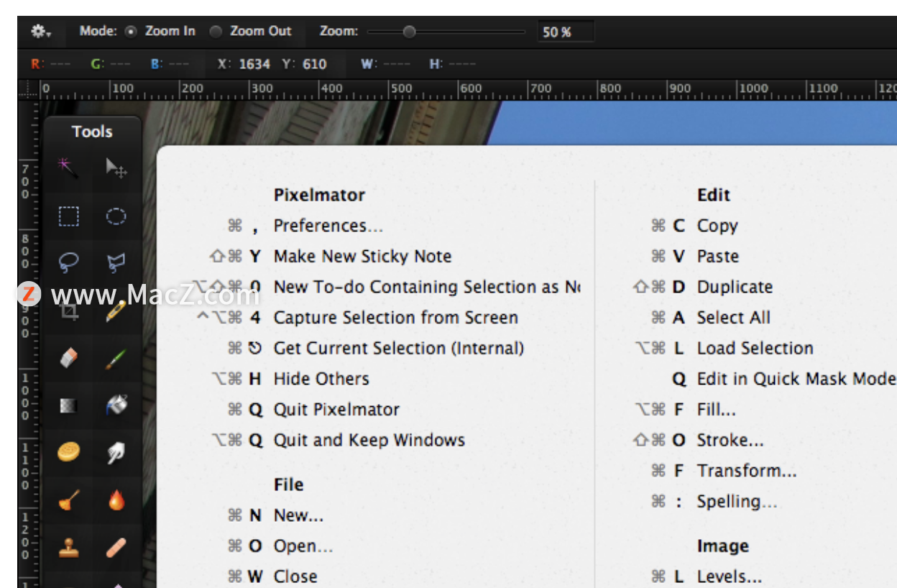Click the Open... entry under File
The width and height of the screenshot is (897, 588).
[x=303, y=546]
